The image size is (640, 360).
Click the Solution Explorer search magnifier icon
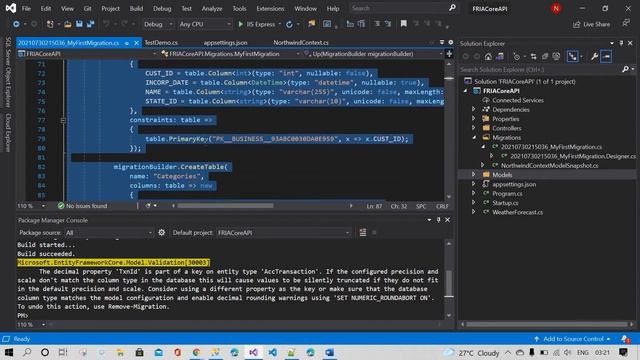(625, 69)
